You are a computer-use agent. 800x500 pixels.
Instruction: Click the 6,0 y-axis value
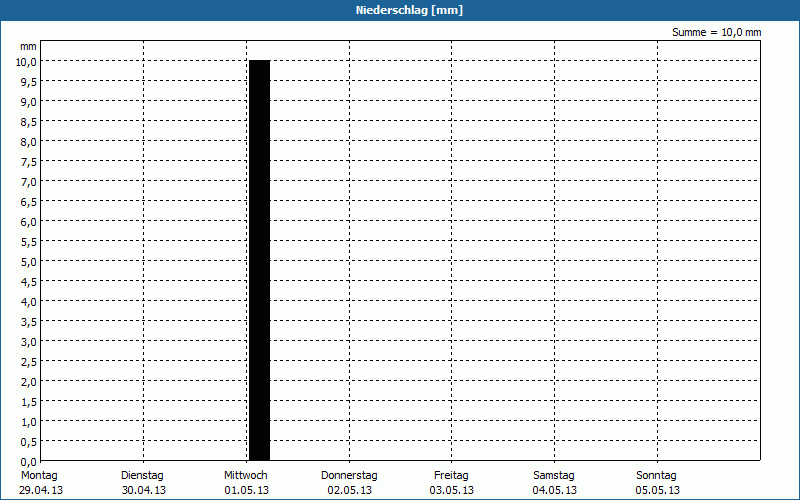[28, 221]
